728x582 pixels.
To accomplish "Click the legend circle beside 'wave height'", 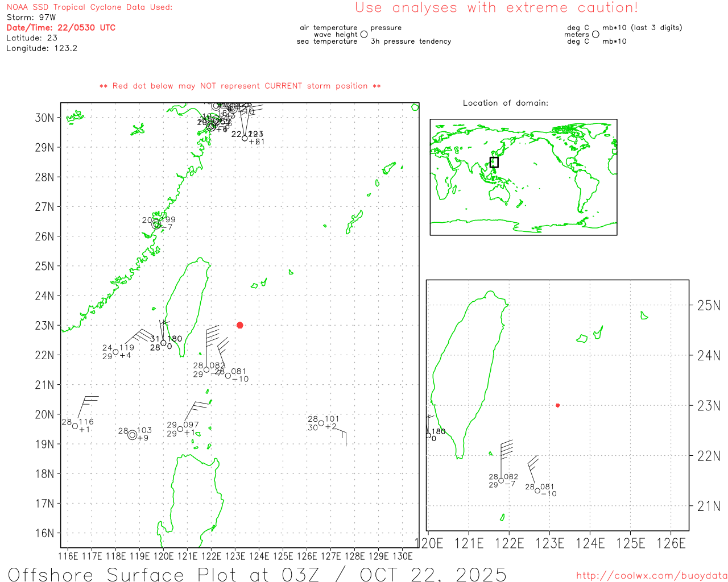I will [x=364, y=34].
